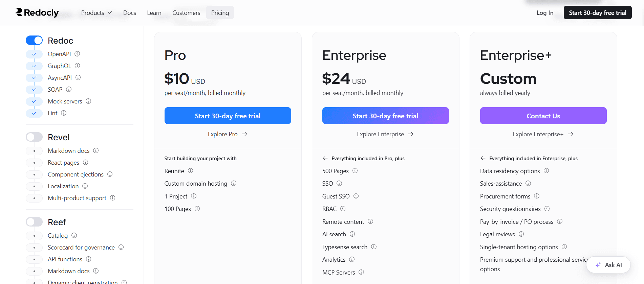Click info icon beside AI search

tap(352, 234)
